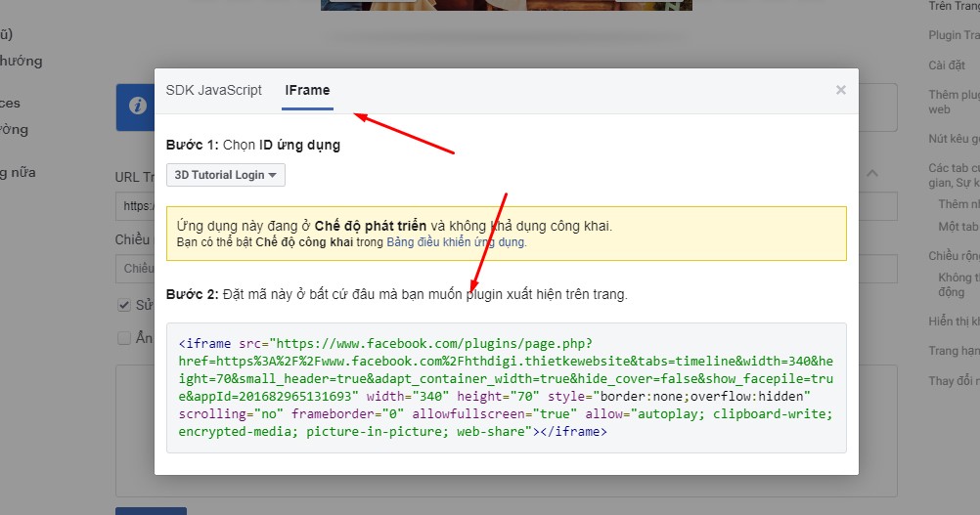The height and width of the screenshot is (515, 980).
Task: Open Thêm plugin link in the right sidebar
Action: tap(954, 102)
